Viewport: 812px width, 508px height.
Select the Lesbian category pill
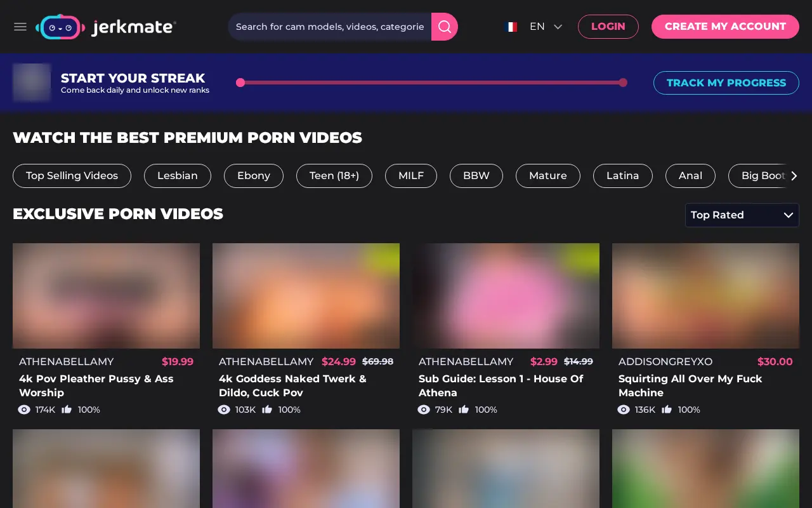pos(178,176)
